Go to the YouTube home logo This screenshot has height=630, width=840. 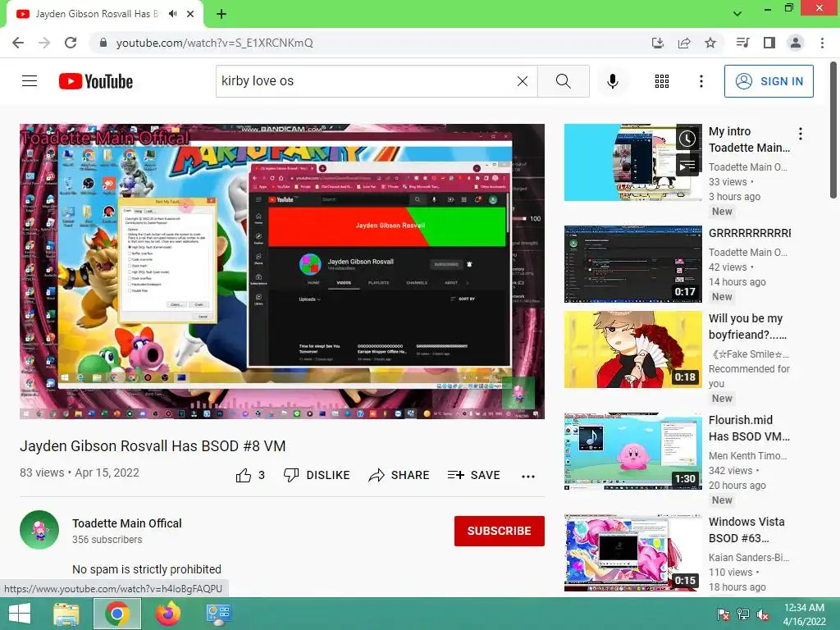pyautogui.click(x=96, y=81)
